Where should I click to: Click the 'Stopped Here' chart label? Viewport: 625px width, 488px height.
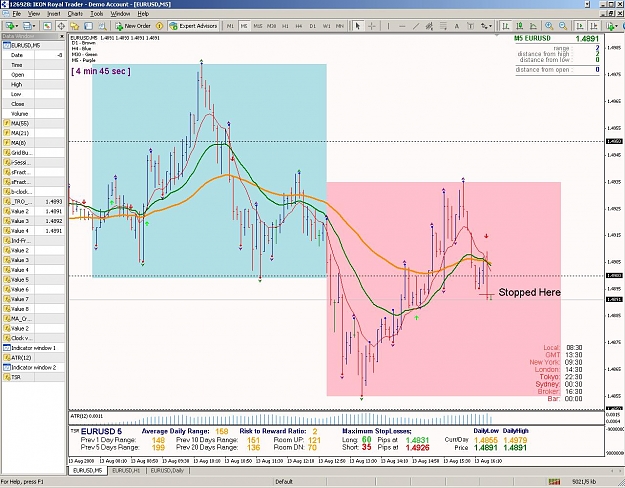pos(529,292)
